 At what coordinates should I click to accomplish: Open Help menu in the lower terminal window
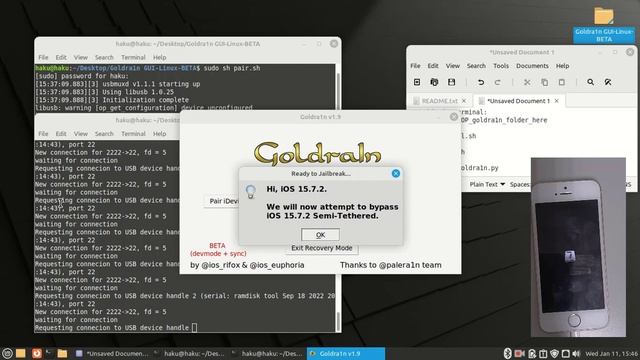click(159, 133)
